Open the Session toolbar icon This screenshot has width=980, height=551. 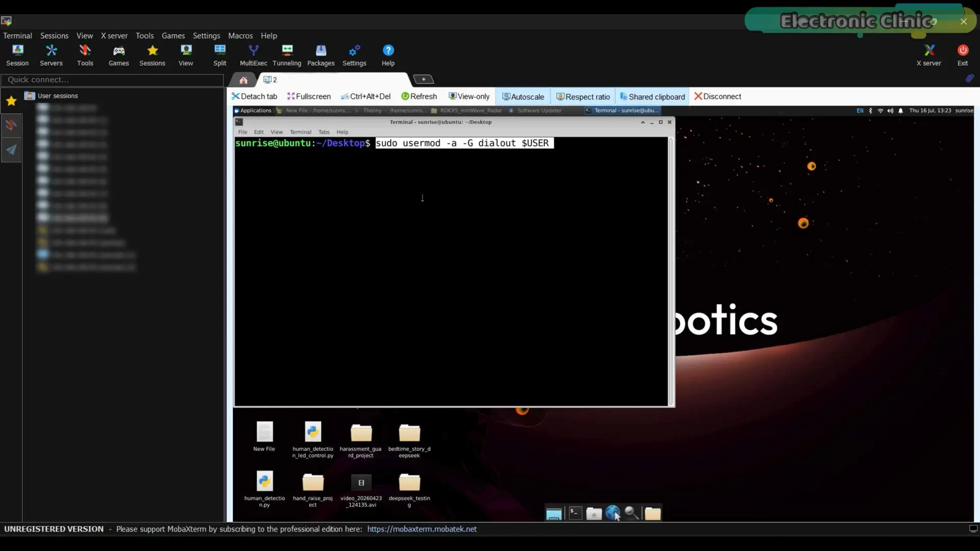tap(17, 55)
